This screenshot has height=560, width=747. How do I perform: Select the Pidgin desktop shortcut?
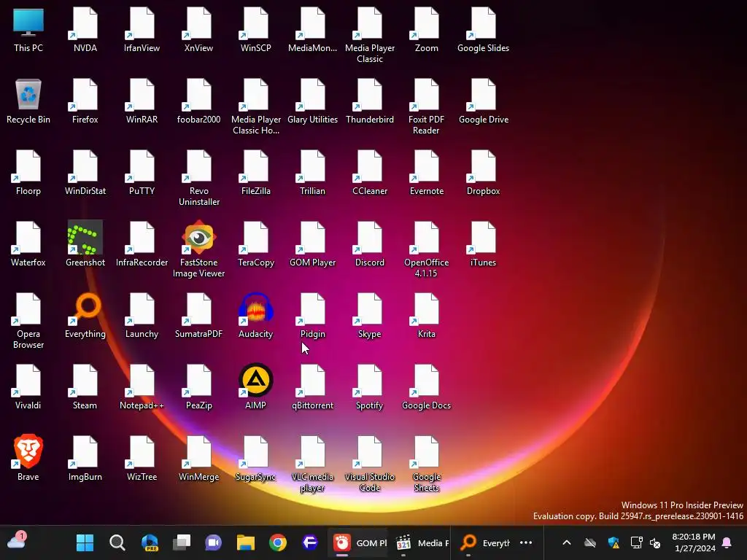[312, 315]
